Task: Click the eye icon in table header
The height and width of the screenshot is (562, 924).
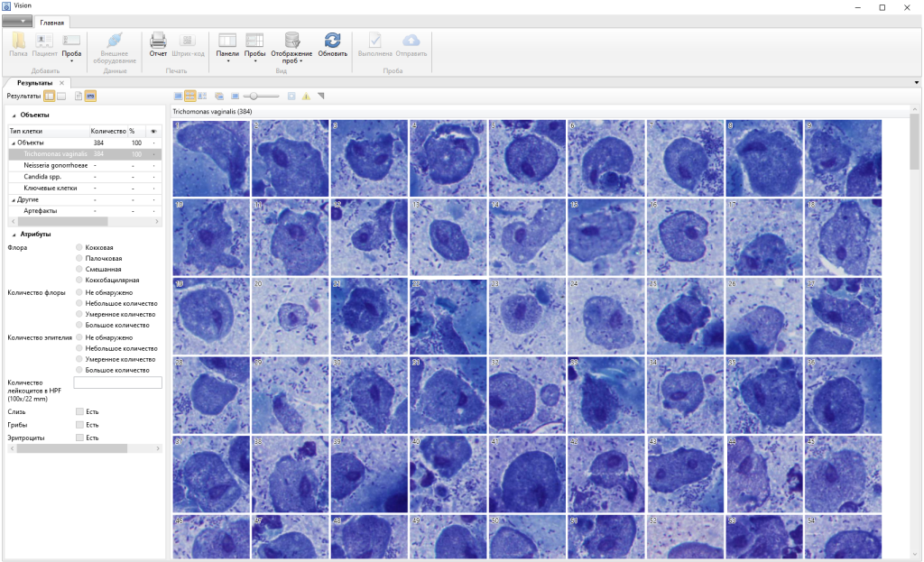Action: (153, 131)
